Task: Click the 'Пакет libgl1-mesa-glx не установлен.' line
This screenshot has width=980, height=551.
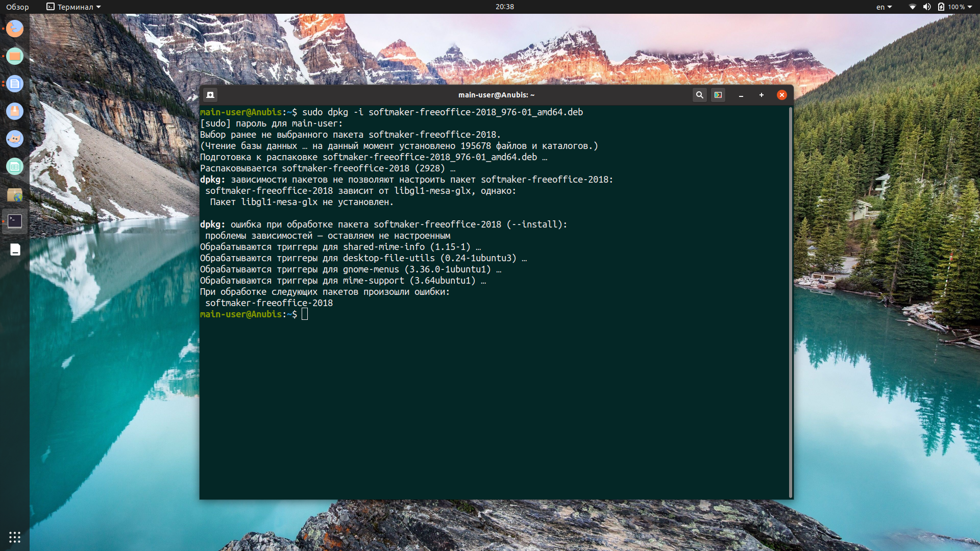Action: (302, 202)
